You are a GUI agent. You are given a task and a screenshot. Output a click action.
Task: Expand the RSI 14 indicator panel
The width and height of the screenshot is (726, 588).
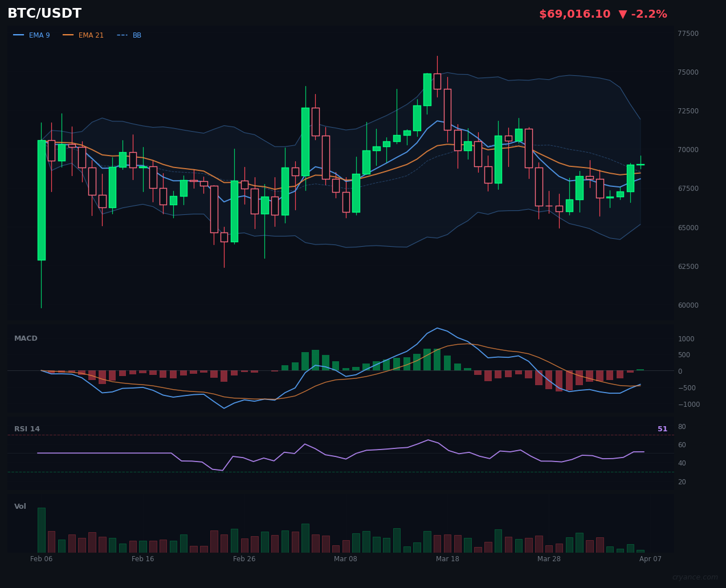click(27, 428)
